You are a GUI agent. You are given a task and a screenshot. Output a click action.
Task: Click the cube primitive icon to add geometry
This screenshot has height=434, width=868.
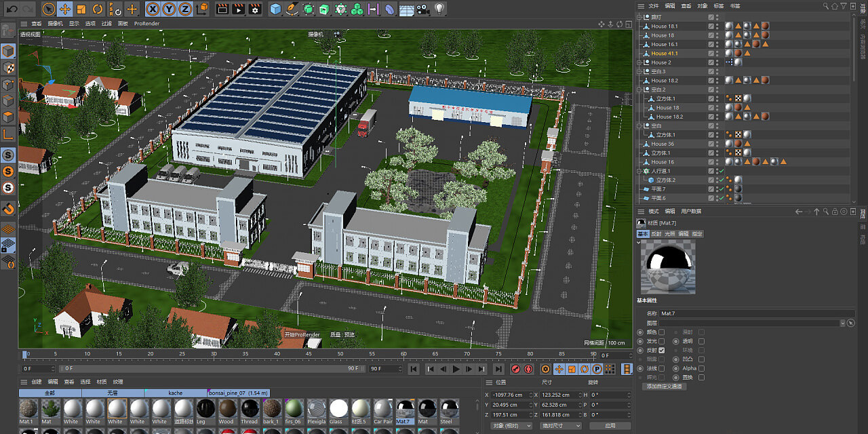pos(274,8)
